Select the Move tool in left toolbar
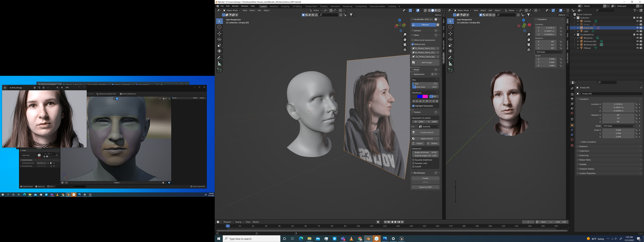The height and width of the screenshot is (242, 644). (219, 34)
